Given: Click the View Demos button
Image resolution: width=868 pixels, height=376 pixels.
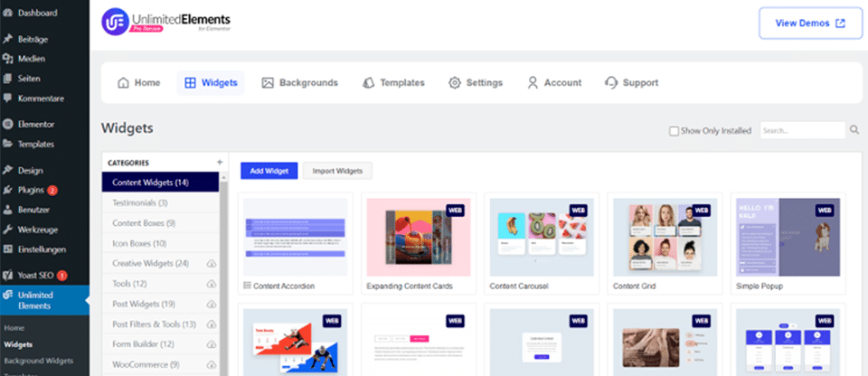Looking at the screenshot, I should pyautogui.click(x=810, y=23).
